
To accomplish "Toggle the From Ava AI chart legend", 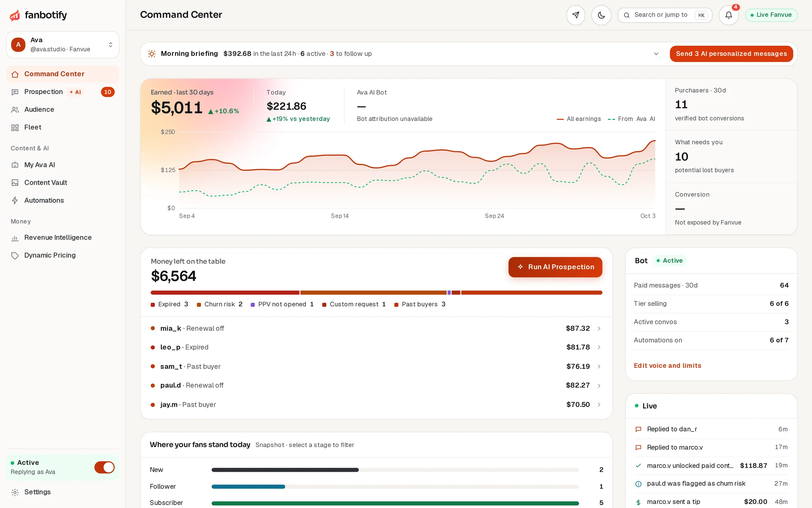I will pyautogui.click(x=631, y=119).
